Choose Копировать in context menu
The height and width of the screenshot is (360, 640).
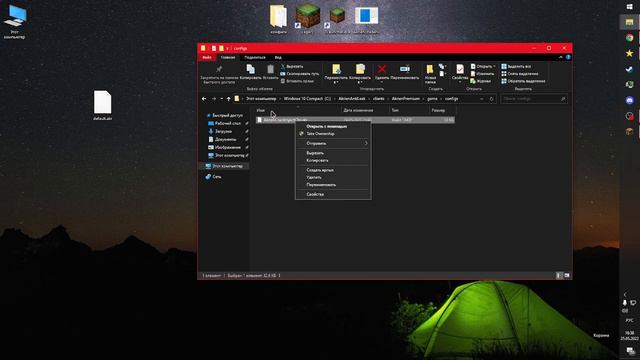tap(333, 160)
